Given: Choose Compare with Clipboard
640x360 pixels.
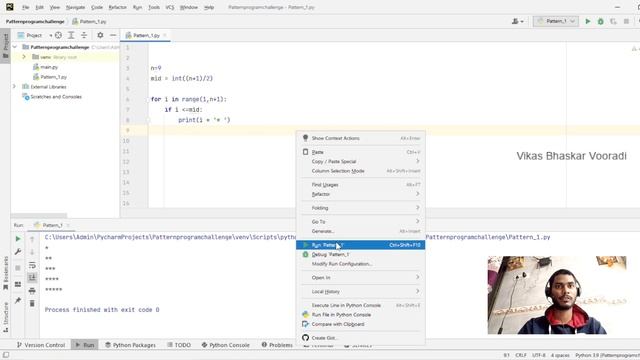Looking at the screenshot, I should click(360, 324).
